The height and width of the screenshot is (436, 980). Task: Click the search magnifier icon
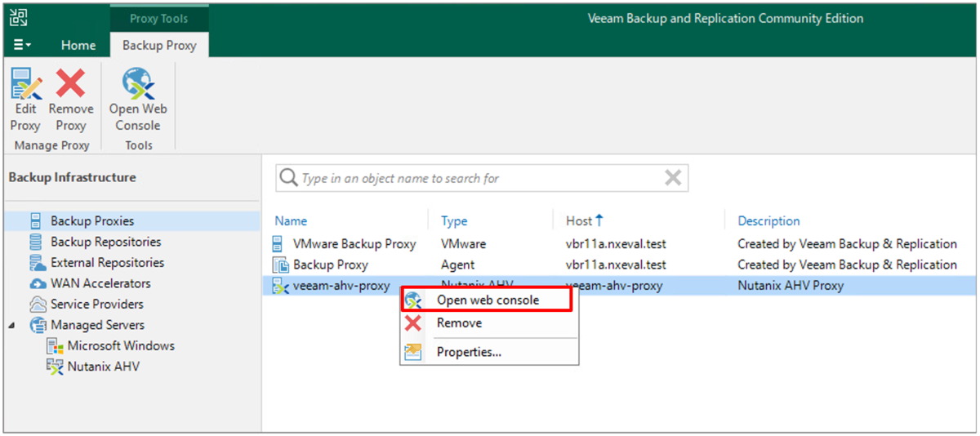(x=288, y=178)
